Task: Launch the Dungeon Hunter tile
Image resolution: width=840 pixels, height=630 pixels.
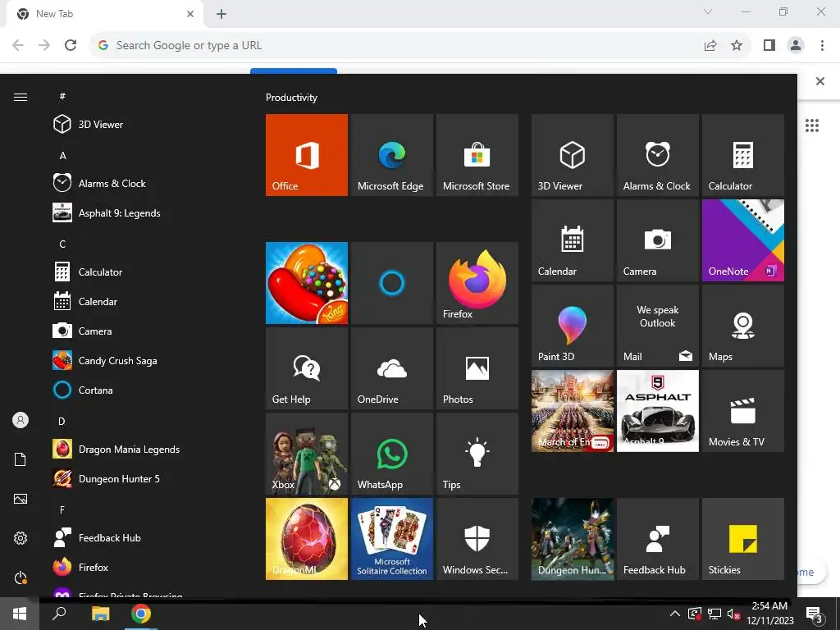Action: coord(572,539)
